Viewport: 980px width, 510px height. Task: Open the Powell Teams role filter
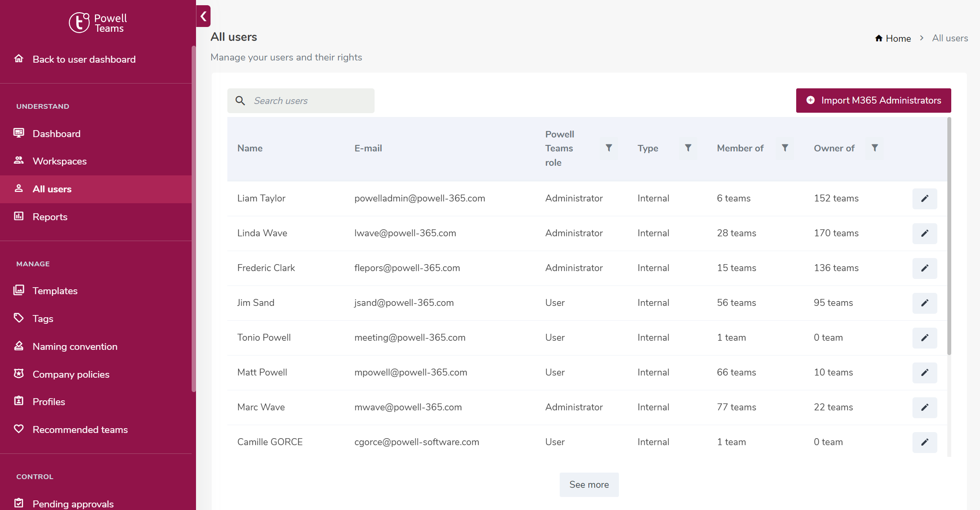(609, 148)
